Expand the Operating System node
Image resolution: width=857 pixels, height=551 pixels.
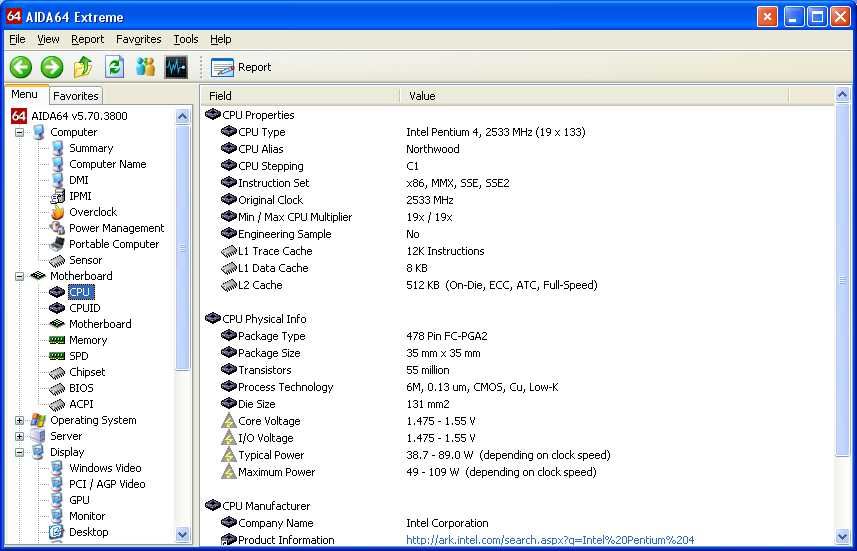click(x=20, y=420)
